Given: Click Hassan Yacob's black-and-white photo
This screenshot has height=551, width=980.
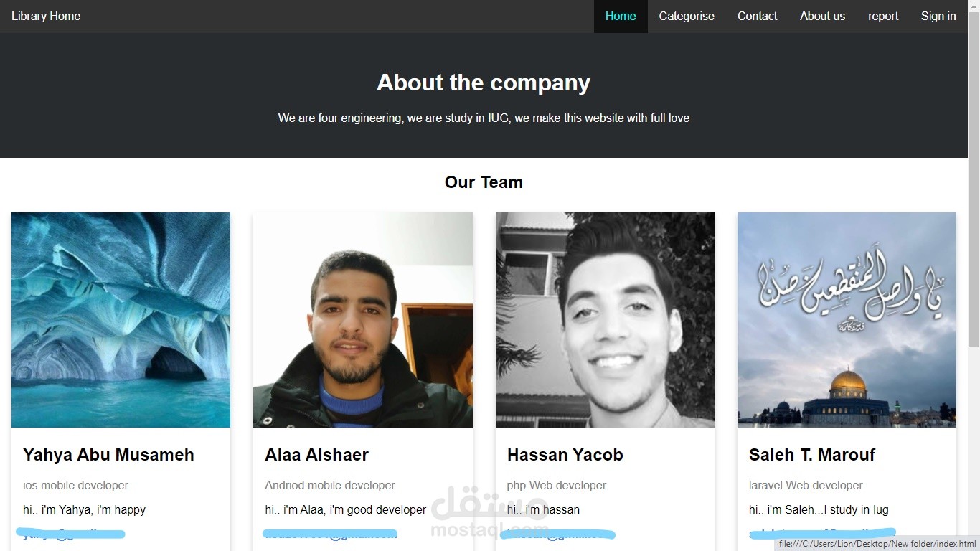Looking at the screenshot, I should click(605, 320).
